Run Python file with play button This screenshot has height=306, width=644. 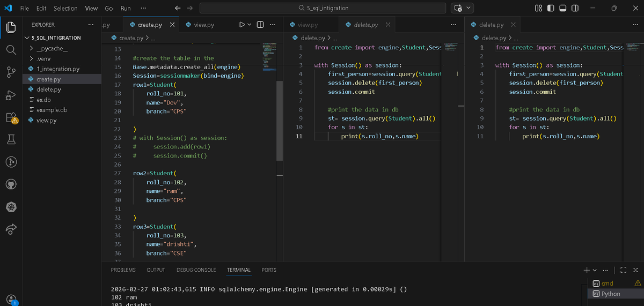tap(241, 25)
